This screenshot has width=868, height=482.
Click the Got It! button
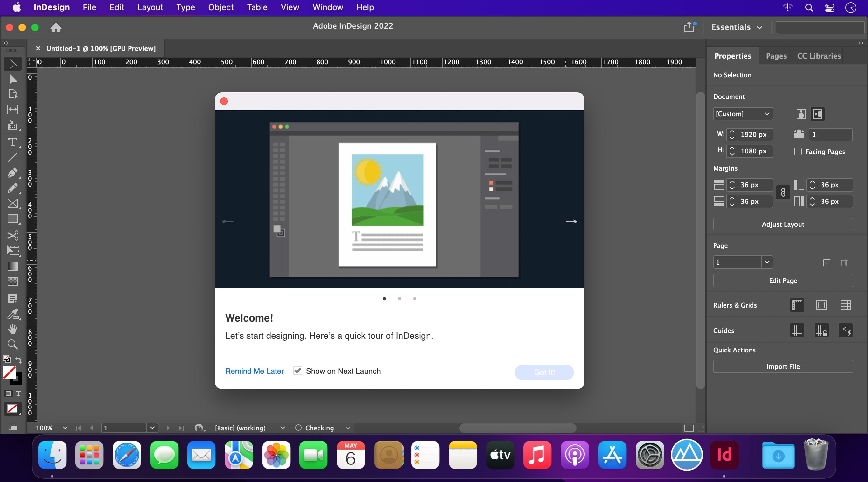point(544,372)
